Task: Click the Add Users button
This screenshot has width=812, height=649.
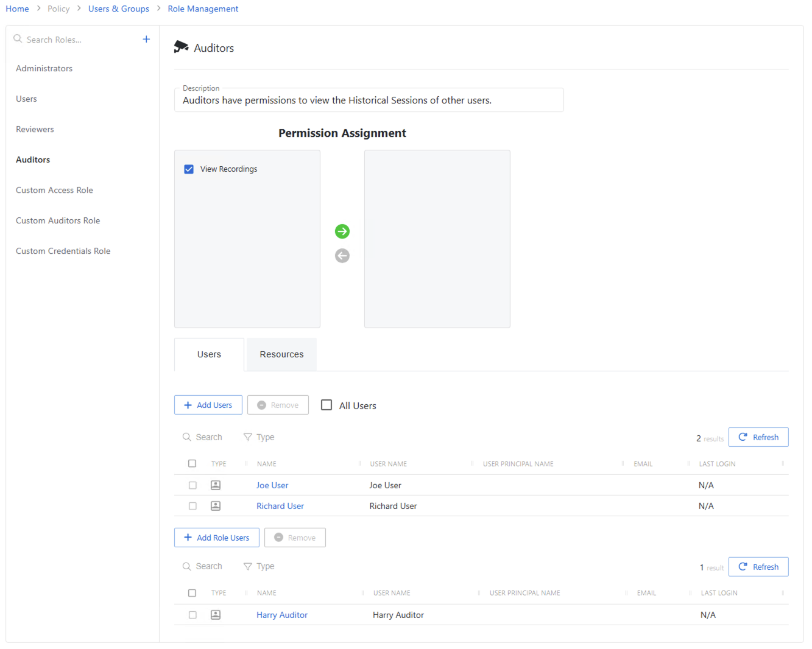Action: pos(208,405)
